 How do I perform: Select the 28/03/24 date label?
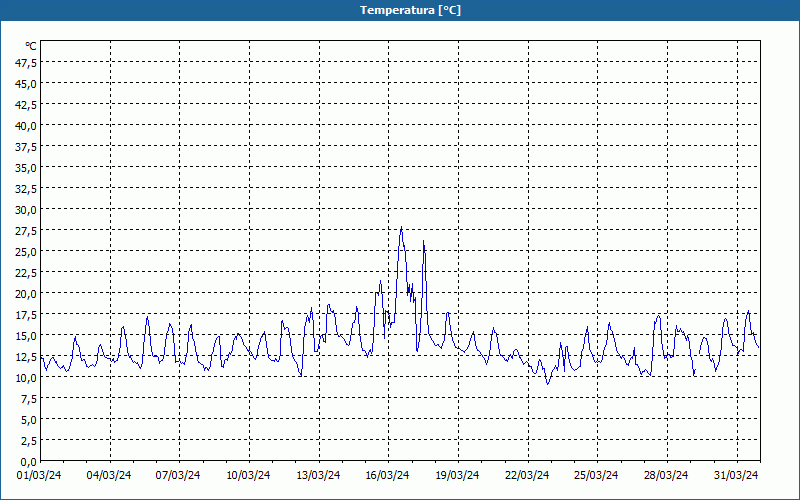[x=666, y=476]
